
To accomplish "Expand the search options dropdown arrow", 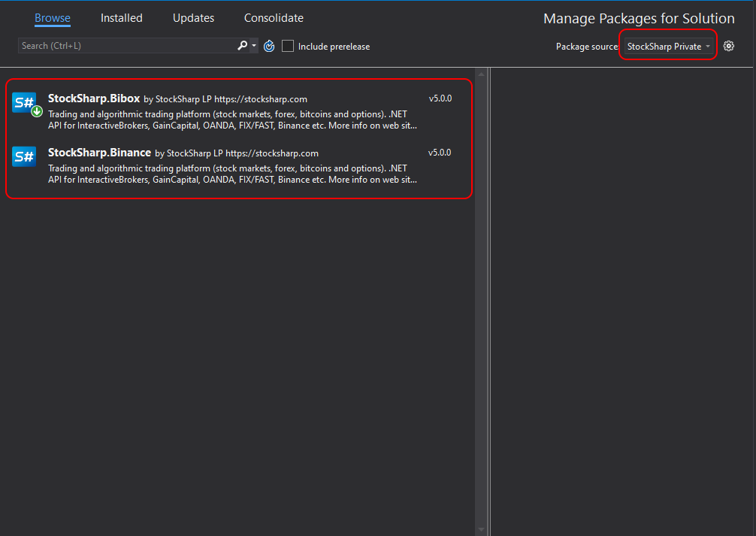I will (254, 46).
